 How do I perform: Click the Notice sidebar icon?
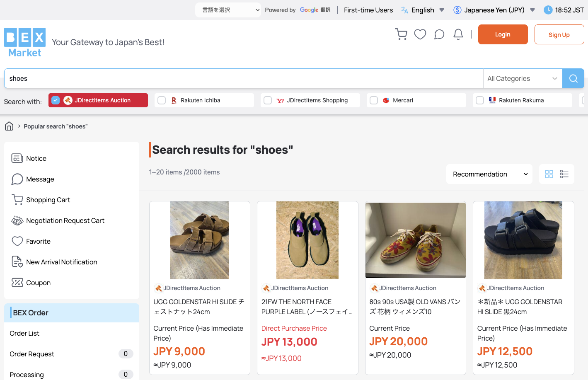click(x=17, y=158)
